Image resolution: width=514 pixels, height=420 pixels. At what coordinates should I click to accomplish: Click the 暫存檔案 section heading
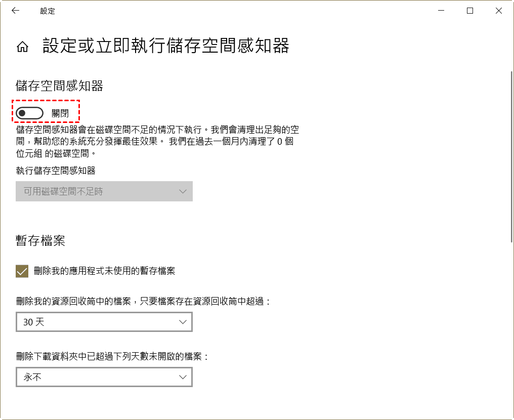point(40,240)
